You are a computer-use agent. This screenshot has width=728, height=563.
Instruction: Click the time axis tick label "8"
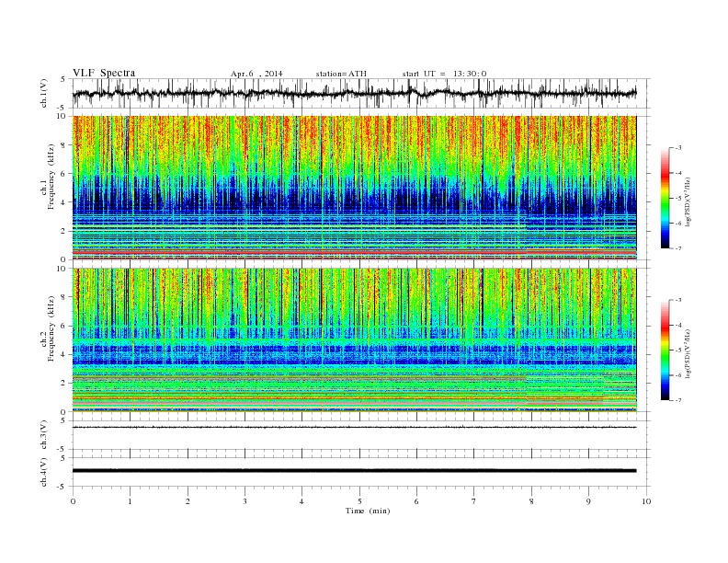531,501
